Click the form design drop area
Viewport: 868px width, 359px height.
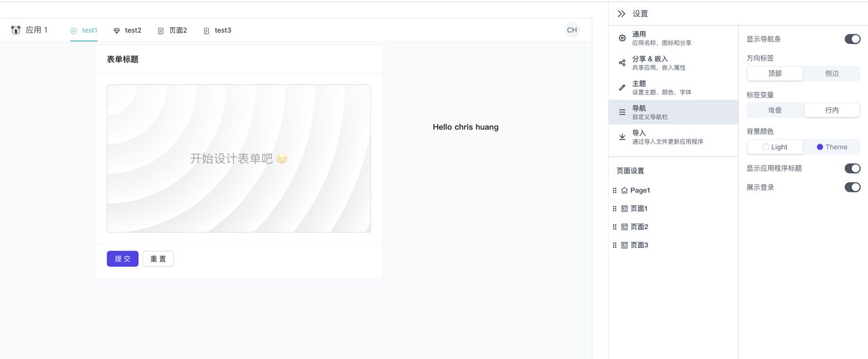[239, 159]
